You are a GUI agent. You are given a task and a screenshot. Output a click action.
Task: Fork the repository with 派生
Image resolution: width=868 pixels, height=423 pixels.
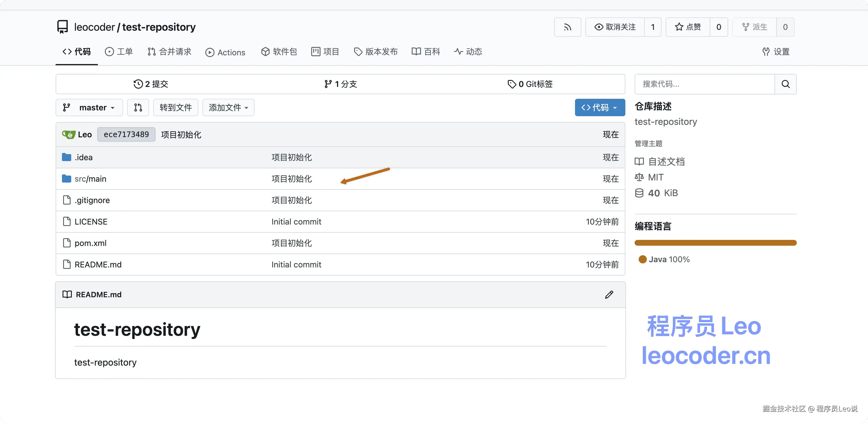[x=755, y=27]
